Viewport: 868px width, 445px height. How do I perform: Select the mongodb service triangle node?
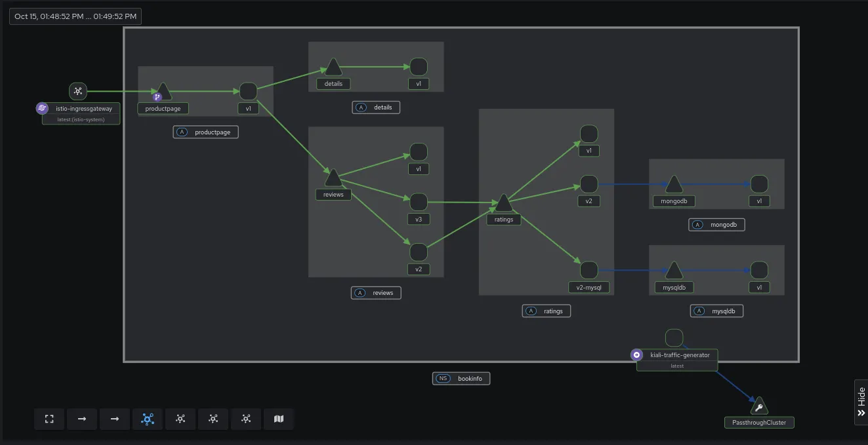pos(674,185)
